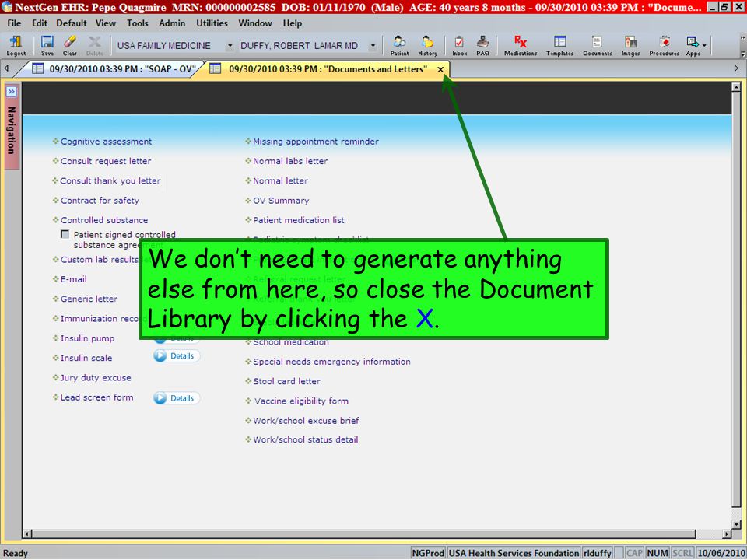The height and width of the screenshot is (560, 747).
Task: Open the DUFFY, ROBERT LAMAR MD dropdown
Action: [373, 46]
